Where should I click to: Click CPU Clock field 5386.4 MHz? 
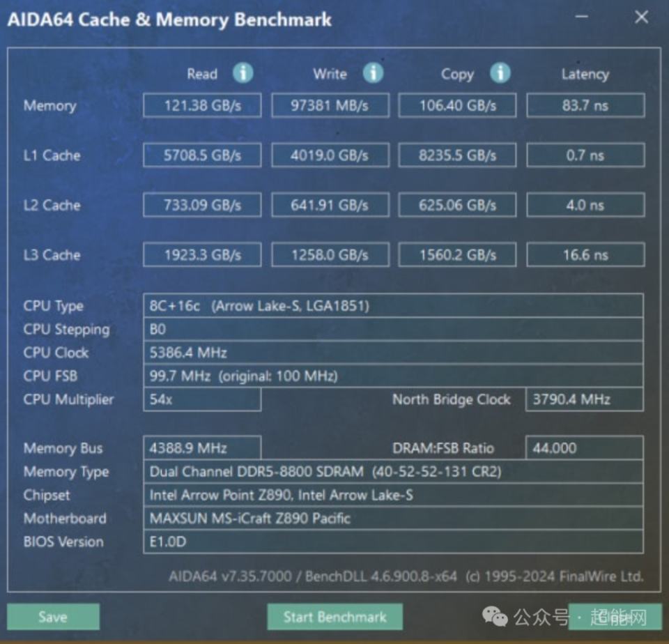pyautogui.click(x=393, y=353)
